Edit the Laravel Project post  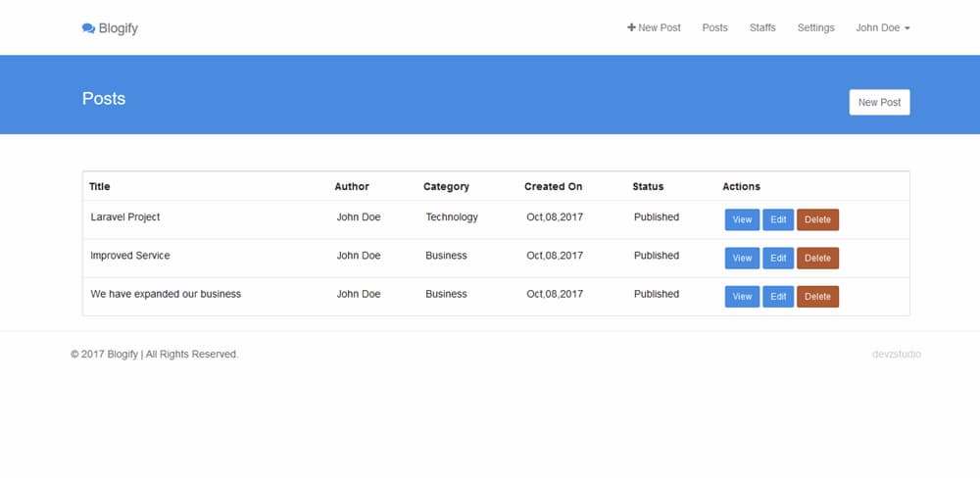pyautogui.click(x=778, y=220)
